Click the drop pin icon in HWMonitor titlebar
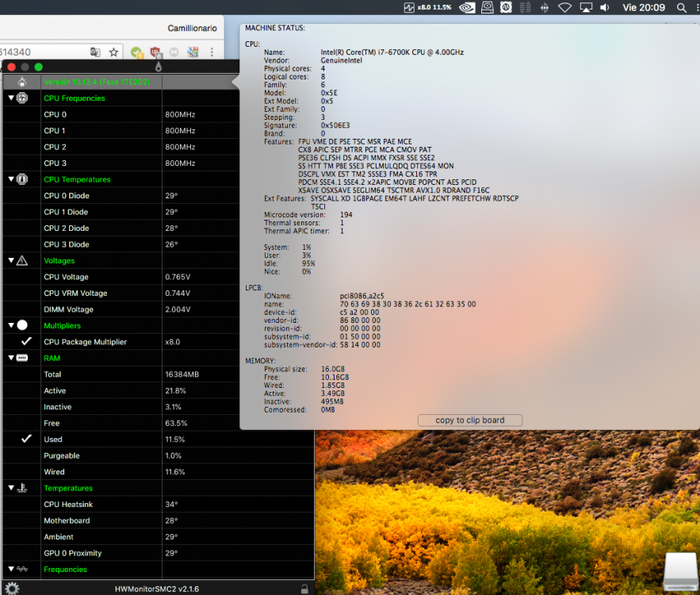This screenshot has width=700, height=595. pyautogui.click(x=158, y=67)
